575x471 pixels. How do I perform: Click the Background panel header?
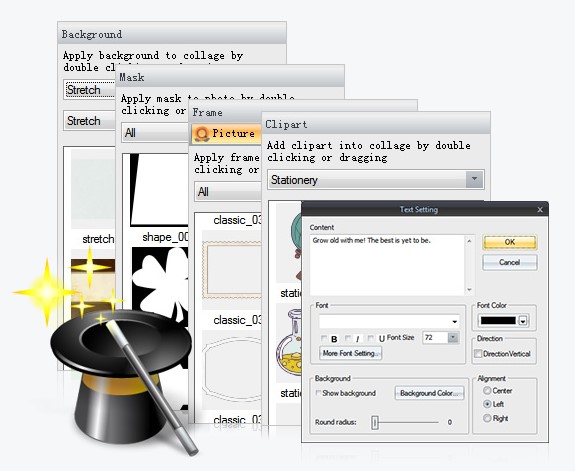(x=172, y=34)
